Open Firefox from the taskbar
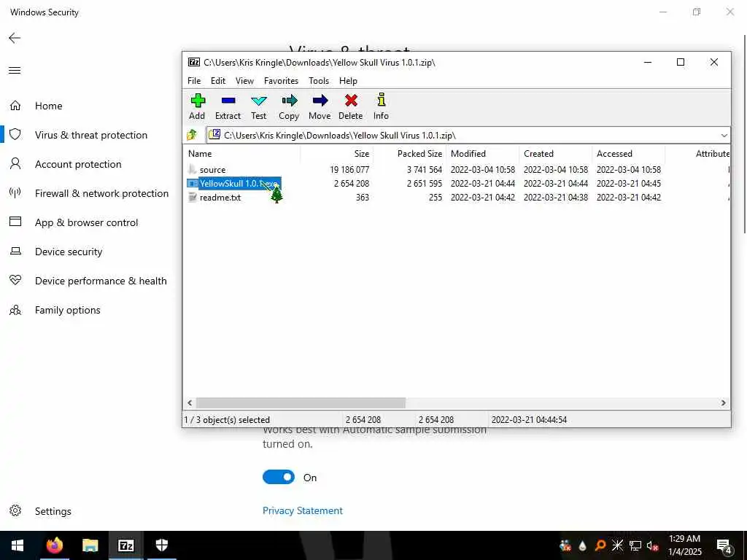 (54, 545)
